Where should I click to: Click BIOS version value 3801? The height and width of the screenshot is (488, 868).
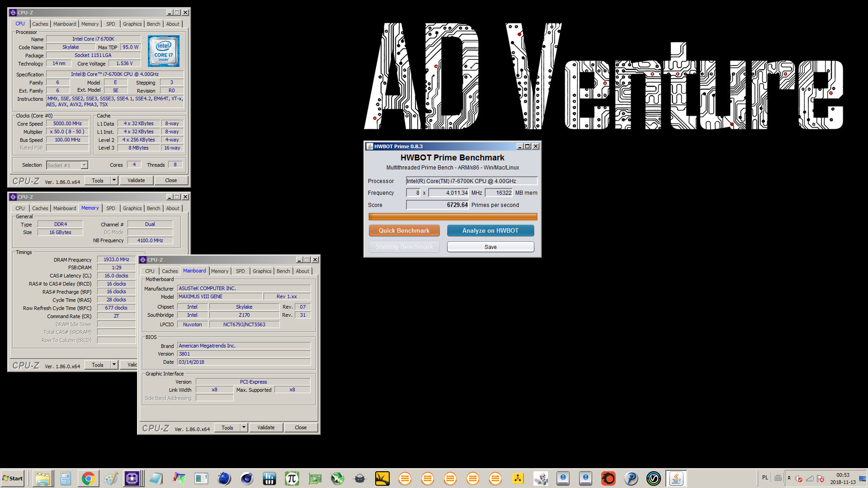coord(244,354)
